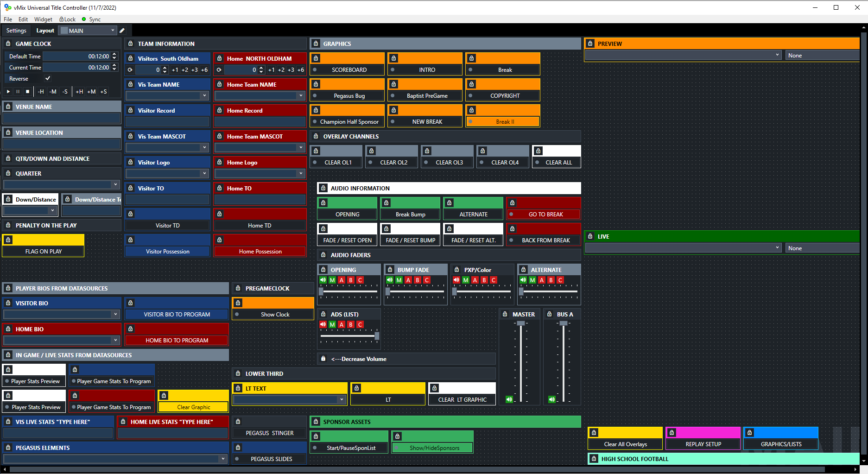Click the GAME CLOCK lock icon
The width and height of the screenshot is (868, 474).
(x=8, y=44)
